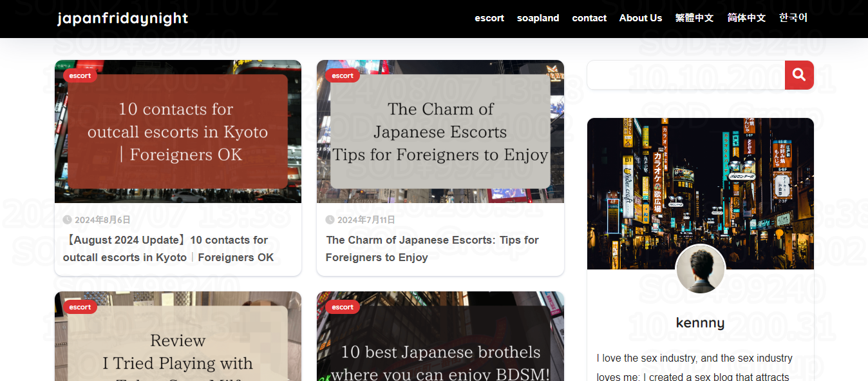Click escort tag on Review post
This screenshot has height=381, width=868.
coord(80,307)
